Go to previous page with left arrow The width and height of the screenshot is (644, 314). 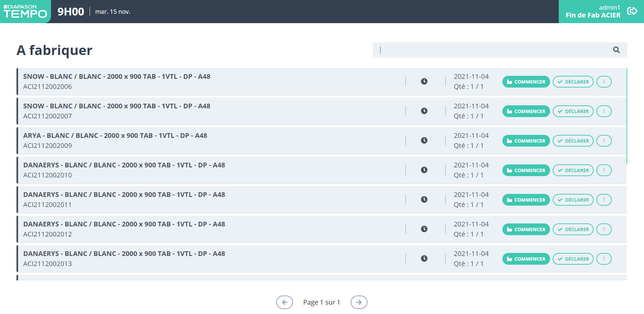284,302
